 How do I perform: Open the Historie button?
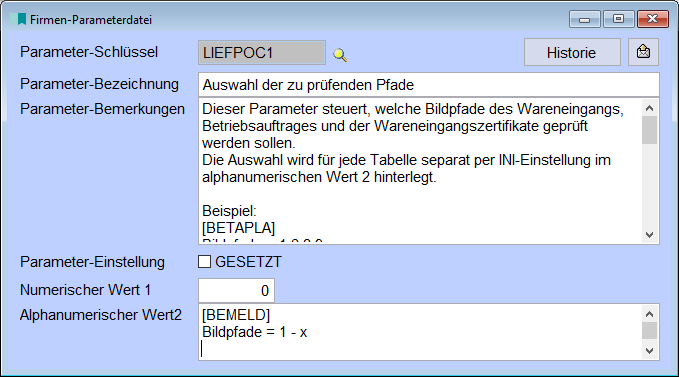572,52
